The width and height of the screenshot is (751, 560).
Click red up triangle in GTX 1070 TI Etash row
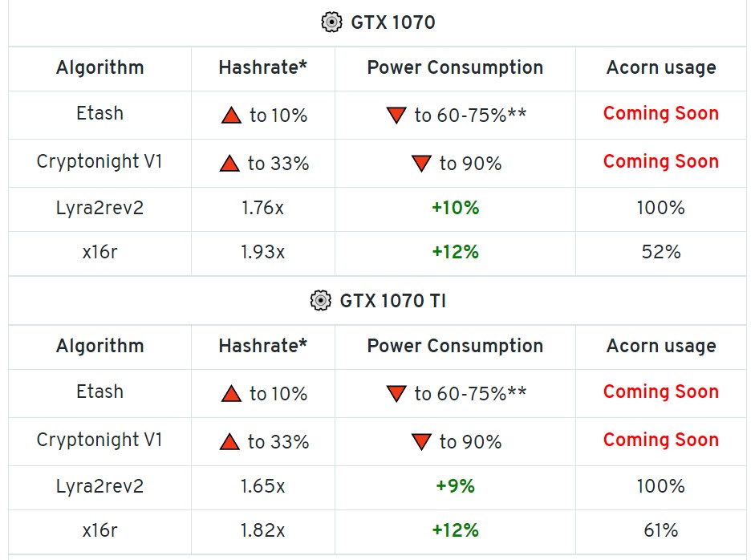(231, 393)
